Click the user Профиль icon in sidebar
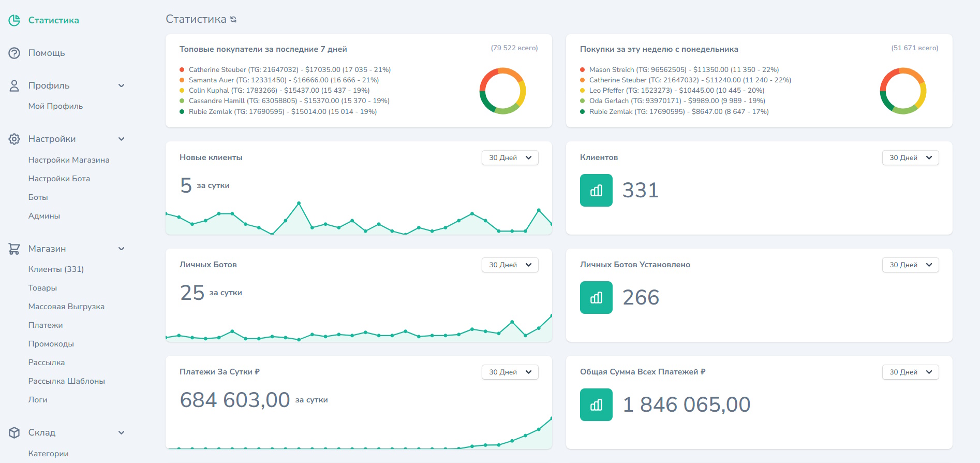Viewport: 980px width, 463px height. point(14,86)
